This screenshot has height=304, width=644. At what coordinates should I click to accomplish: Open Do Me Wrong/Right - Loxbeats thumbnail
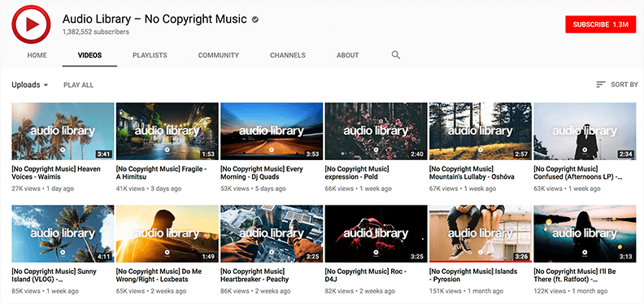click(168, 234)
